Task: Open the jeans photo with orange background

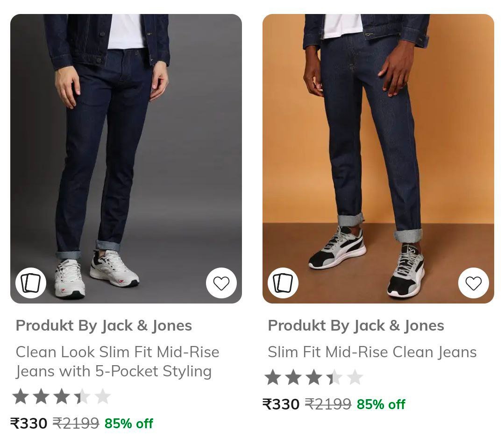Action: [378, 154]
